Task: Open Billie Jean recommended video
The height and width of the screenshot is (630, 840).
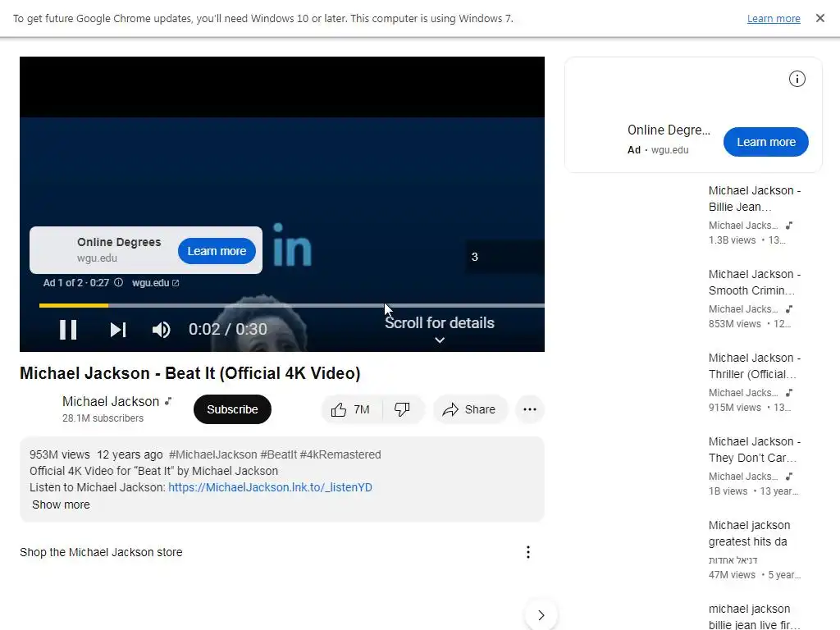Action: coord(755,199)
